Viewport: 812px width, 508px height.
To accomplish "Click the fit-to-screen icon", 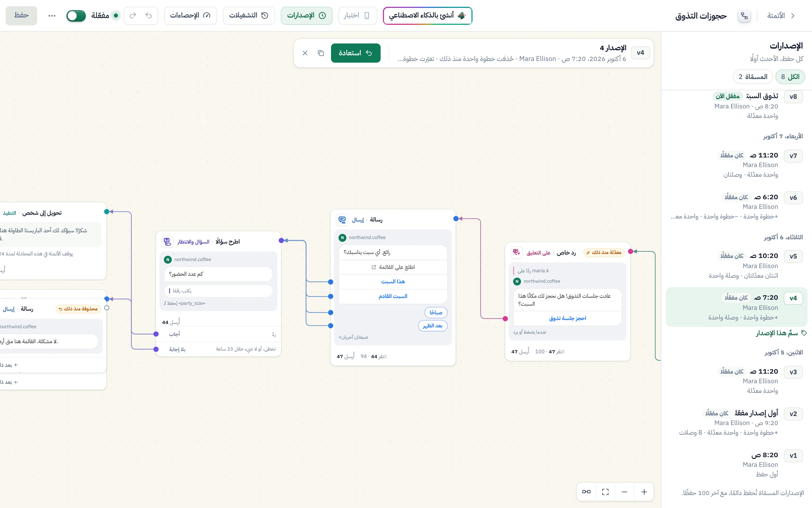I will pos(605,492).
